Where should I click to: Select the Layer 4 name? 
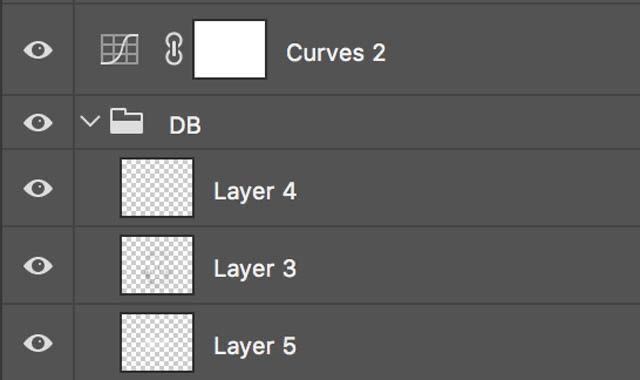click(x=255, y=191)
